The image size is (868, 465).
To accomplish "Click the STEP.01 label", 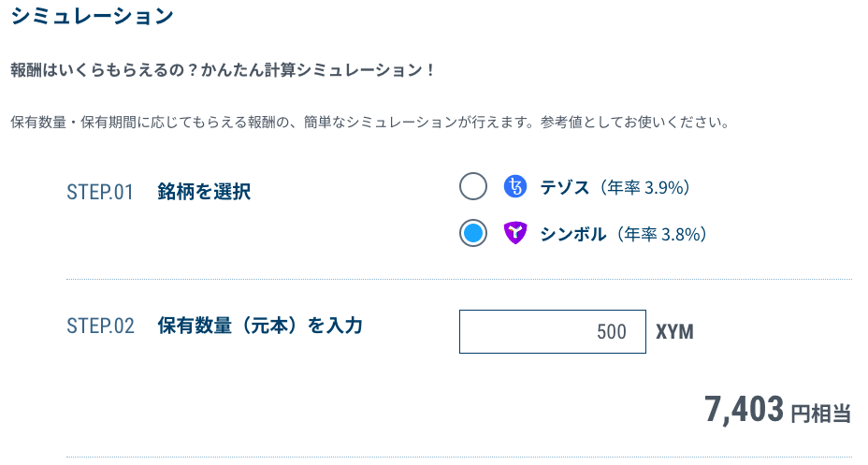I will coord(100,192).
